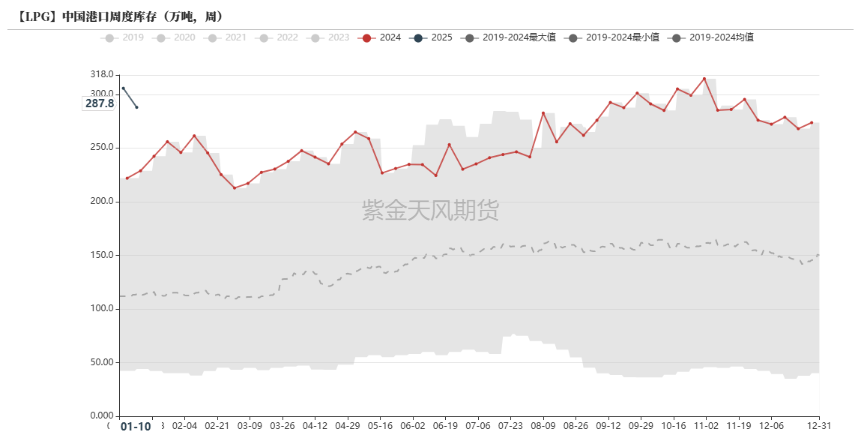Image resolution: width=861 pixels, height=435 pixels.
Task: Hide the red 2024 series legend
Action: (x=379, y=37)
